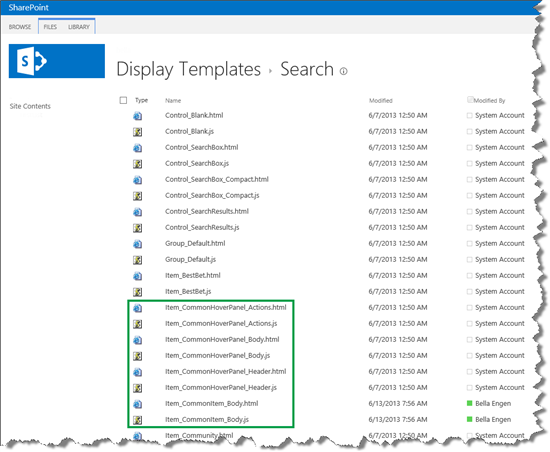Screen dimensions: 550x452
Task: Click the HTML icon for Control_SearchBox.html
Action: coord(138,148)
